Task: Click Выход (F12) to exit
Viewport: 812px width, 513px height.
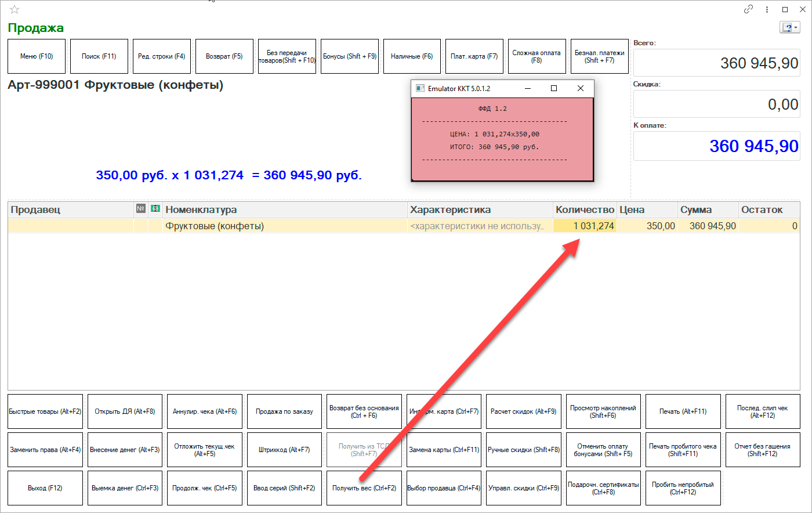Action: pos(45,488)
